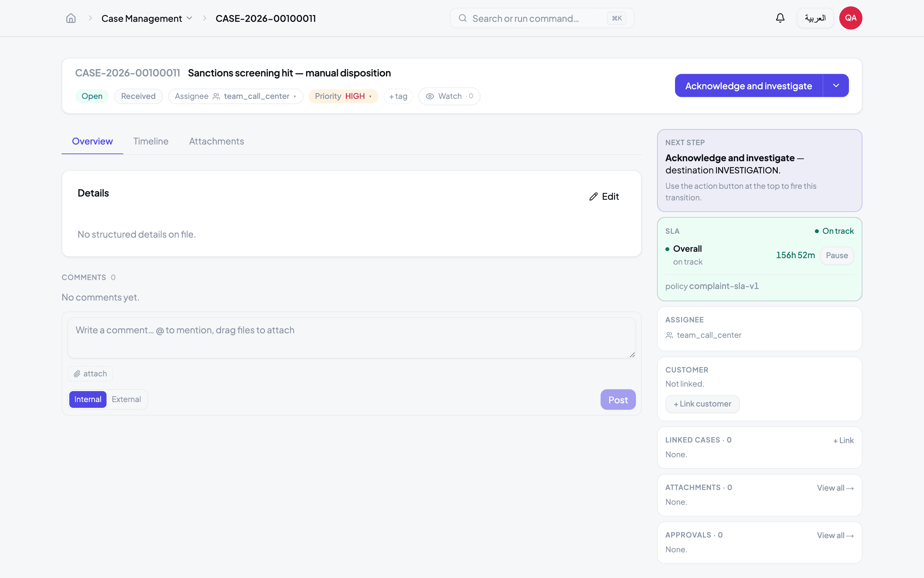Screen dimensions: 924x578
Task: Add a tag with +tag
Action: pos(398,96)
